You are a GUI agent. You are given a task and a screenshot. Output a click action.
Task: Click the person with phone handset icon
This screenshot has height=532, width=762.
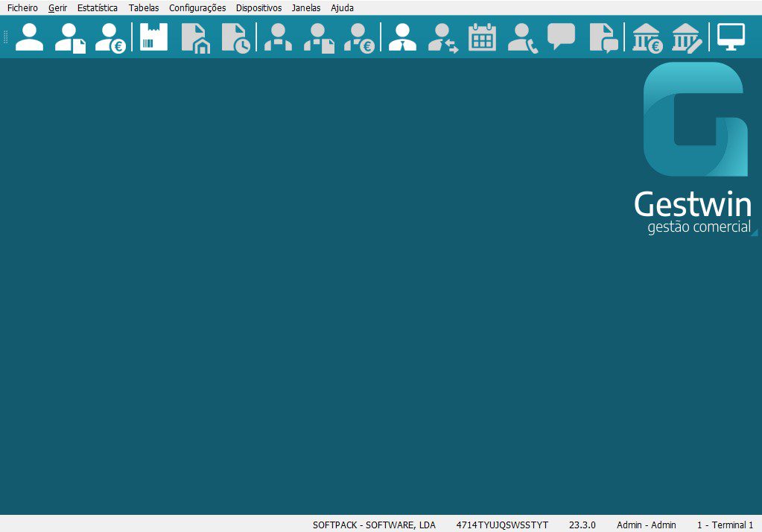click(x=522, y=38)
